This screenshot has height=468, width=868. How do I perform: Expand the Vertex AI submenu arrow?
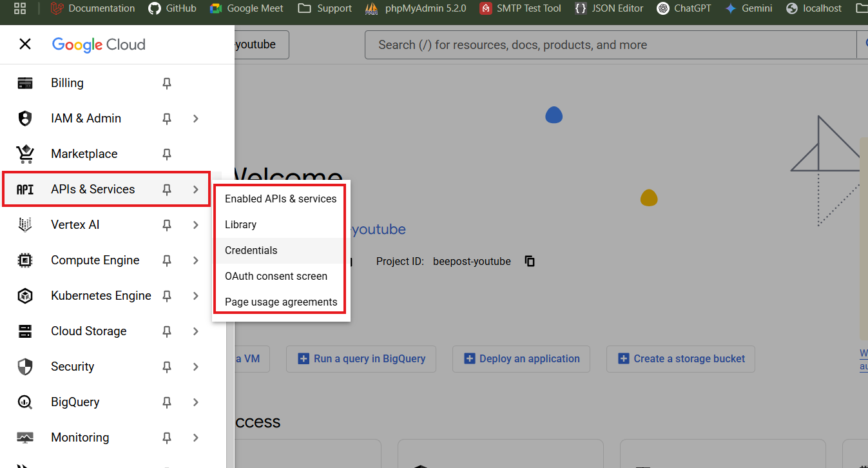tap(196, 225)
